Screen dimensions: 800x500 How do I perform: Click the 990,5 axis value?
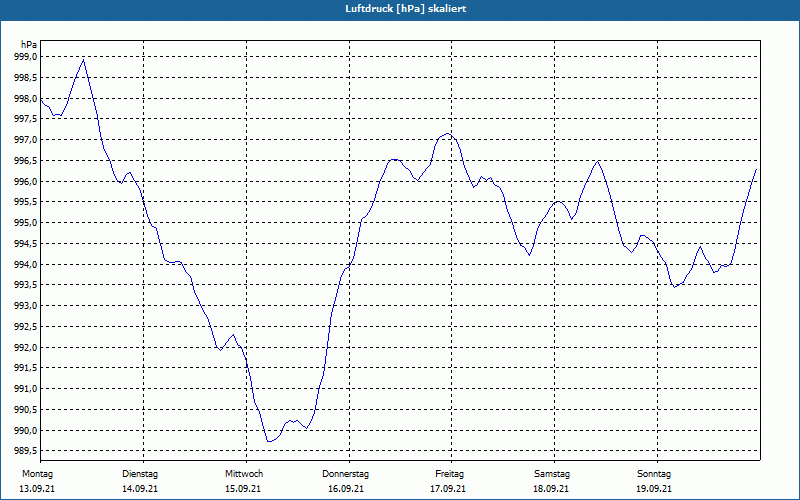coord(26,410)
